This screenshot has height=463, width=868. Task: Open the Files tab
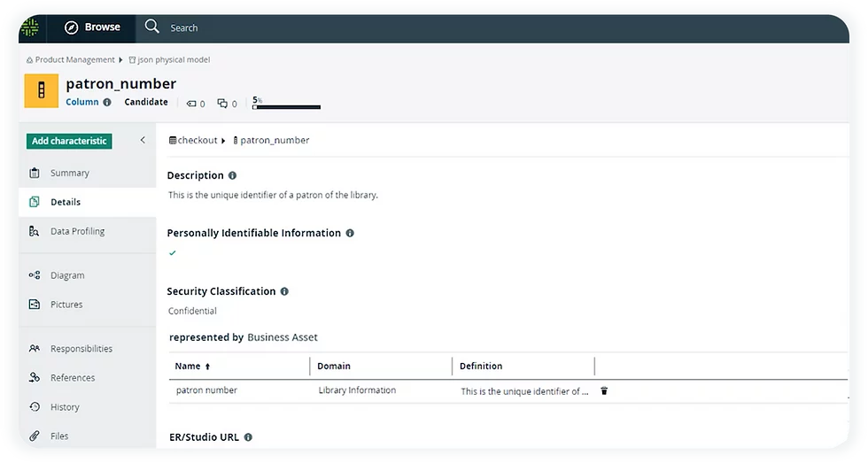coord(88,436)
